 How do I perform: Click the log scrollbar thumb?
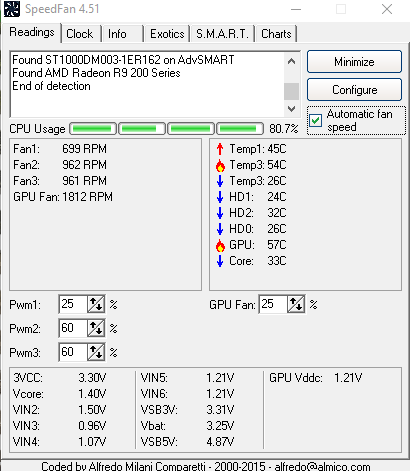[291, 91]
